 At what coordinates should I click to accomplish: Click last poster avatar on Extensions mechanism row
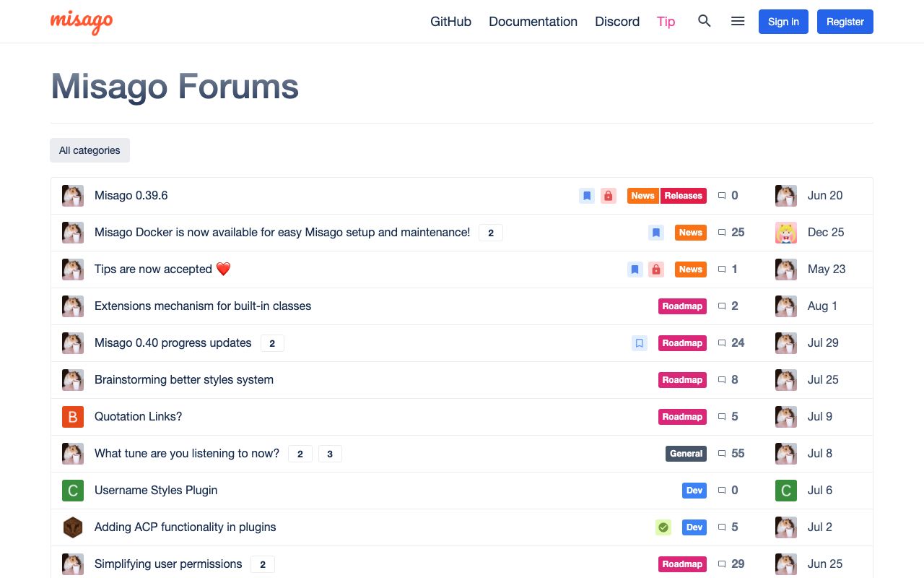pos(786,306)
